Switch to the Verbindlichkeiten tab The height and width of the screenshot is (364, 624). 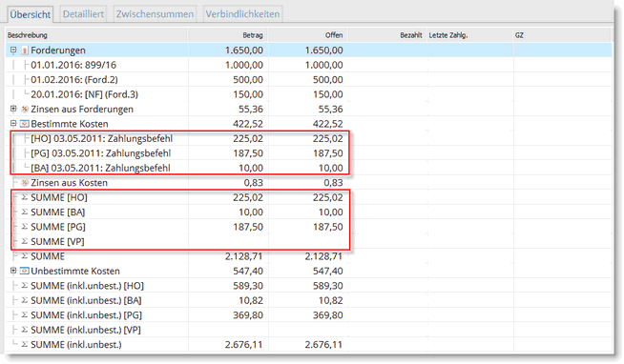242,14
